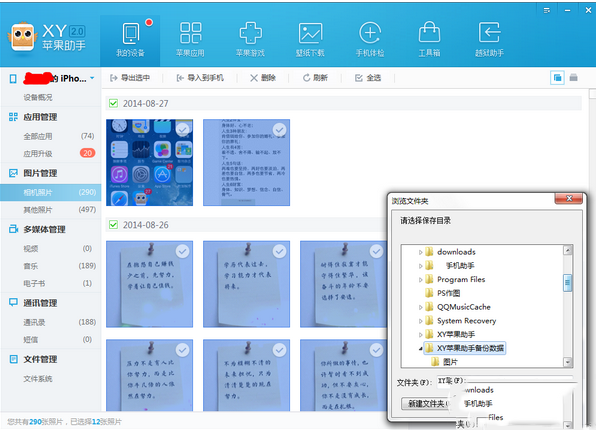Deselect the text screenshot photo checkmark on 2014-08-27

(x=280, y=130)
